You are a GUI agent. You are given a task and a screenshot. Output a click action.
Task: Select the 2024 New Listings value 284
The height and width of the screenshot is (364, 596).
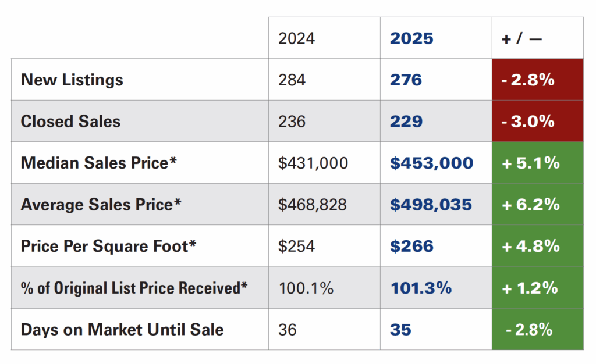[x=292, y=80]
